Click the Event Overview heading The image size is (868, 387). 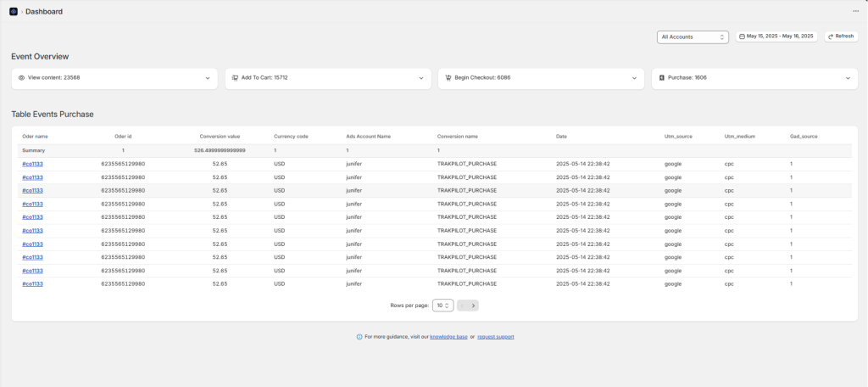click(40, 57)
